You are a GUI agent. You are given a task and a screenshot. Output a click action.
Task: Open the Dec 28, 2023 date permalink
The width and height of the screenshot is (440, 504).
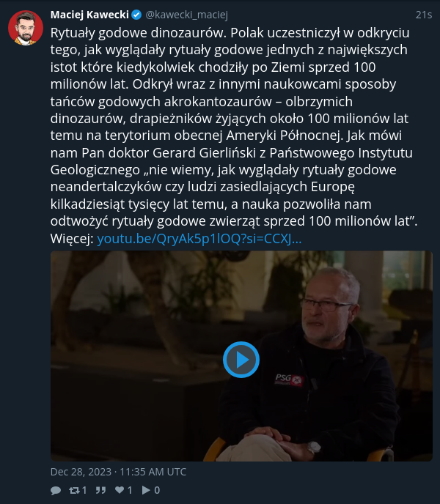[x=118, y=472]
